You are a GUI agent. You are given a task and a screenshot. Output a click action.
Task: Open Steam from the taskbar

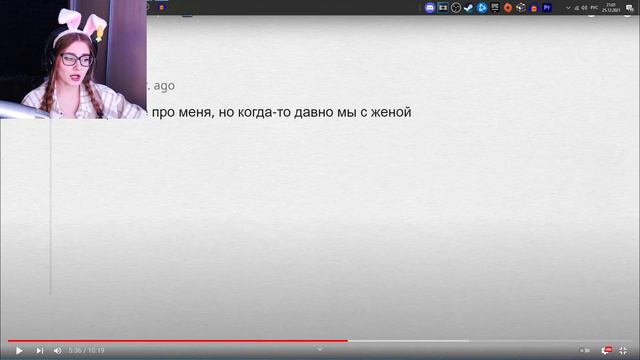pyautogui.click(x=469, y=7)
